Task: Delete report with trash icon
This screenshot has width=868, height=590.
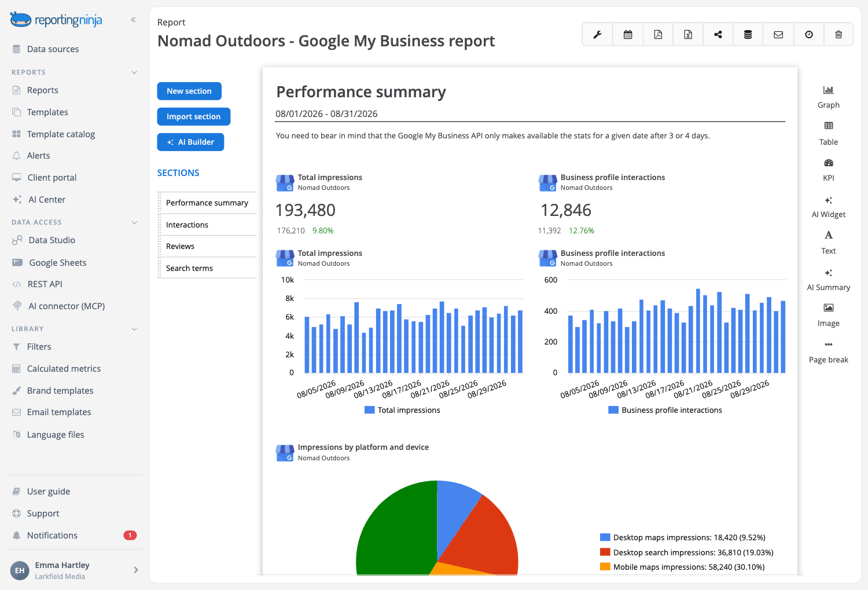Action: pos(838,35)
